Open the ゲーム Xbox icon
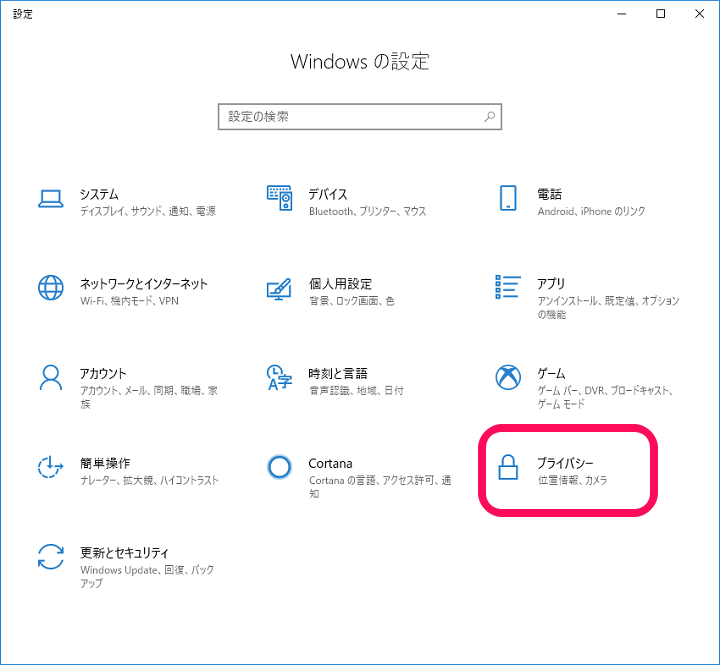 [x=508, y=377]
